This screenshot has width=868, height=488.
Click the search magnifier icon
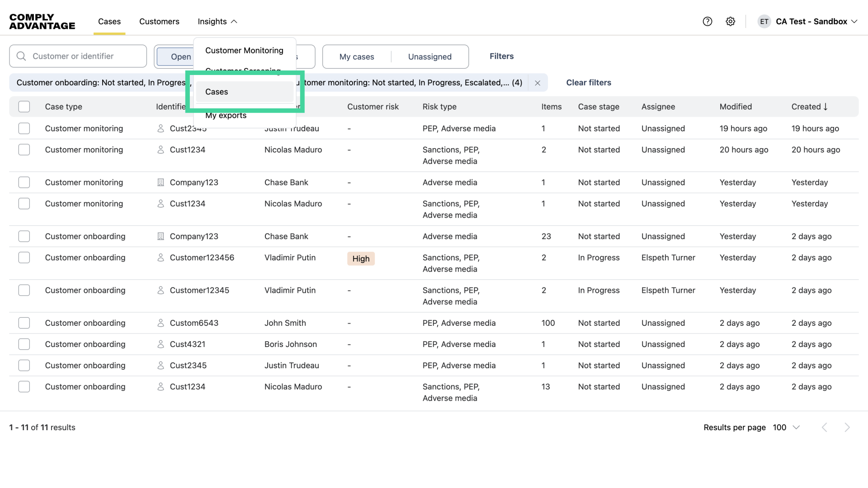(x=21, y=56)
